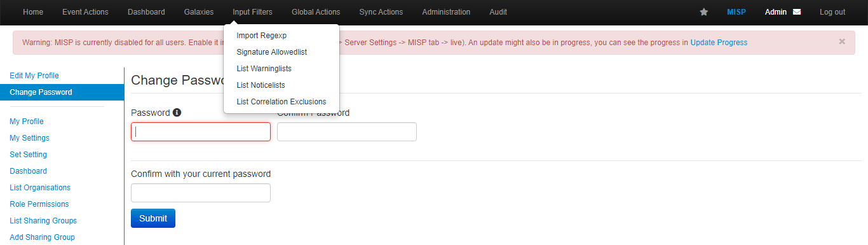This screenshot has height=245, width=868.
Task: Open the Administration menu
Action: click(x=446, y=12)
